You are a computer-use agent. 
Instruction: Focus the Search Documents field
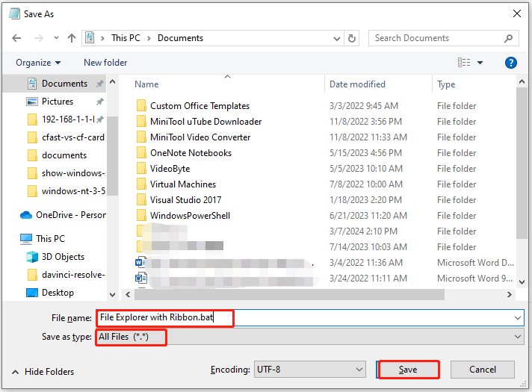(x=443, y=38)
